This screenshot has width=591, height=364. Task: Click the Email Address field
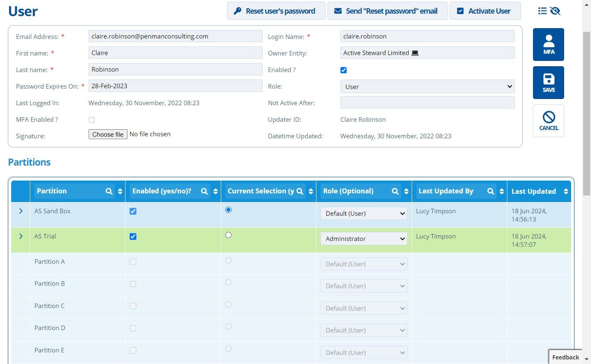pyautogui.click(x=176, y=36)
